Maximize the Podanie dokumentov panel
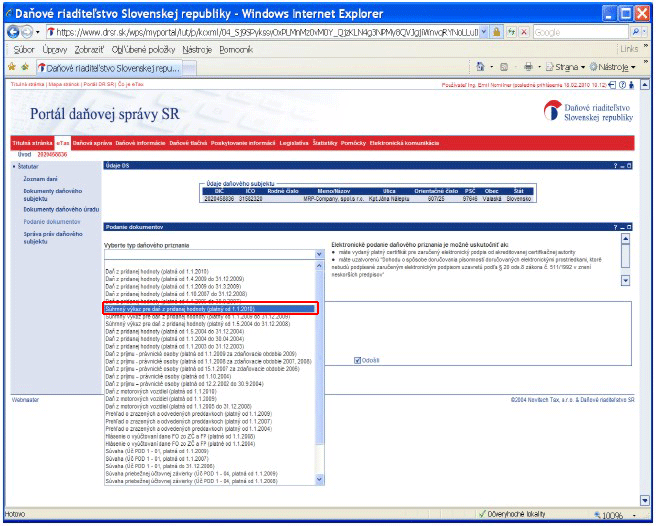This screenshot has width=656, height=526. tap(629, 227)
